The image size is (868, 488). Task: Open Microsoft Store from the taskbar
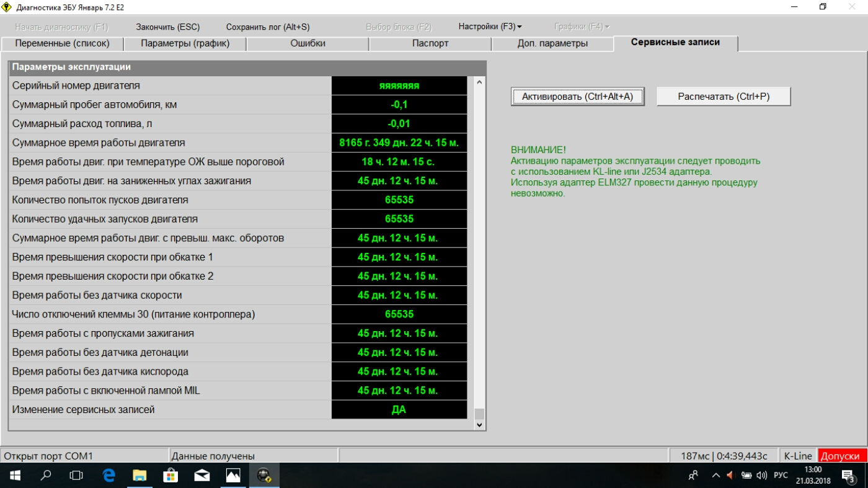pyautogui.click(x=171, y=476)
